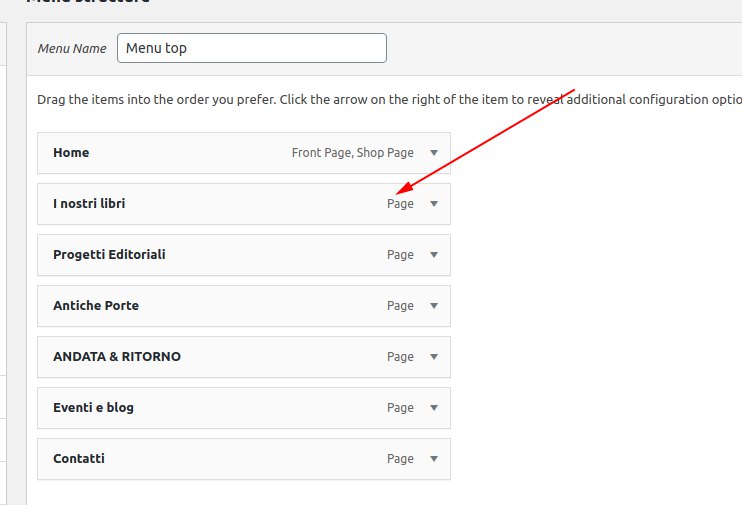The height and width of the screenshot is (505, 742).
Task: Expand the I nostri libri item arrow
Action: click(x=434, y=204)
